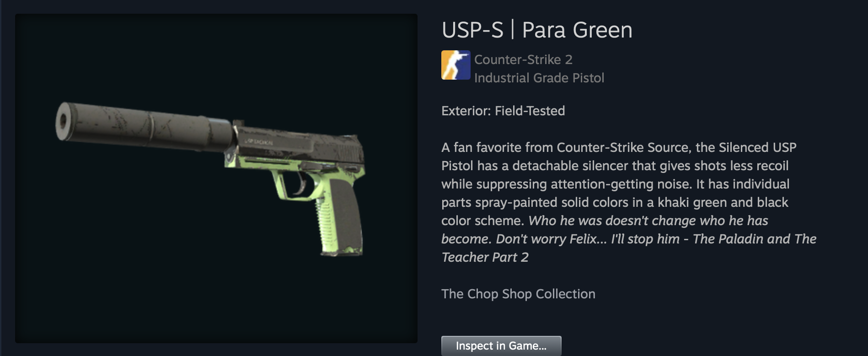This screenshot has height=356, width=868.
Task: Click the word Field-Tested
Action: [x=530, y=111]
